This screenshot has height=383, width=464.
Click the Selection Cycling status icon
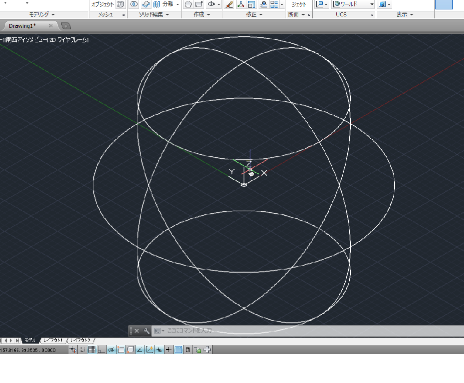pyautogui.click(x=197, y=350)
